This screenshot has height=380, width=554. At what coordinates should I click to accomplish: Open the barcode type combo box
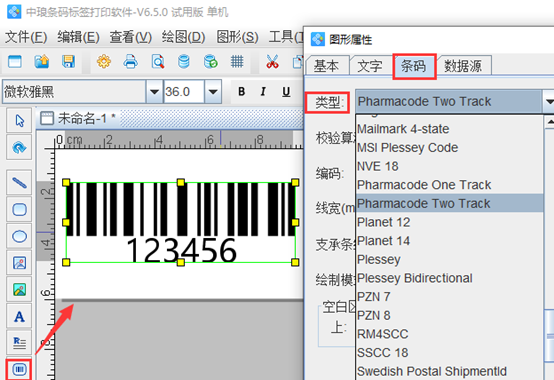coord(455,102)
